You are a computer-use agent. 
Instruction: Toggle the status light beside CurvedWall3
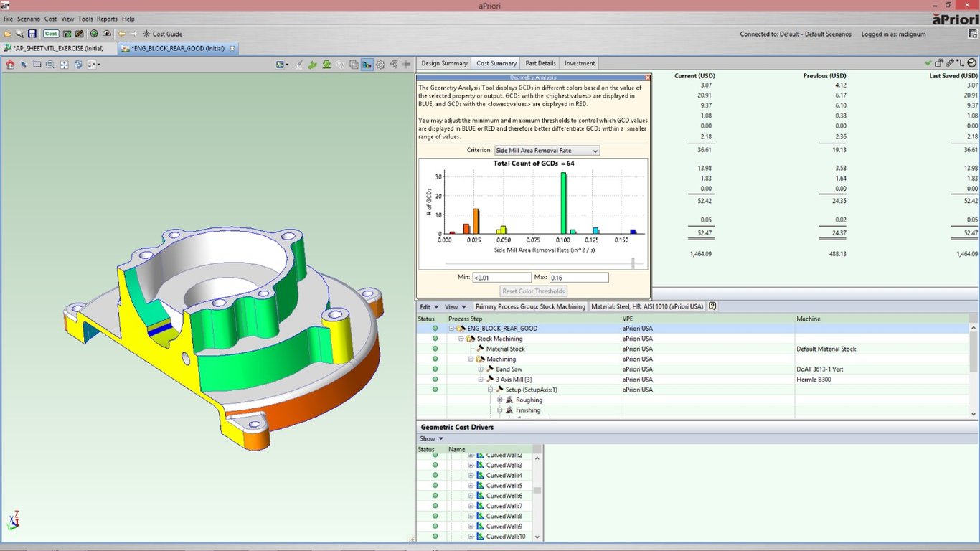(x=435, y=464)
